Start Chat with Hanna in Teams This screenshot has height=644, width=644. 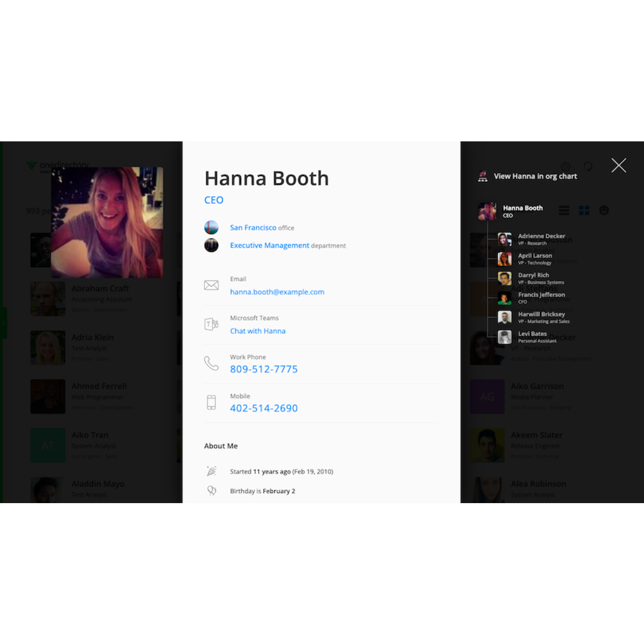coord(258,331)
